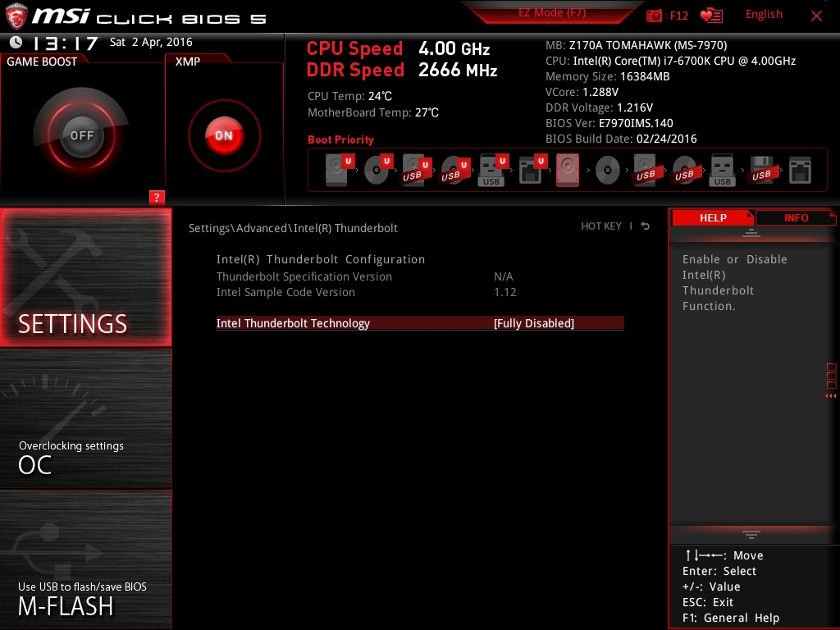Select the legacy USB CD/DVD boot icon
This screenshot has width=840, height=630.
click(685, 170)
